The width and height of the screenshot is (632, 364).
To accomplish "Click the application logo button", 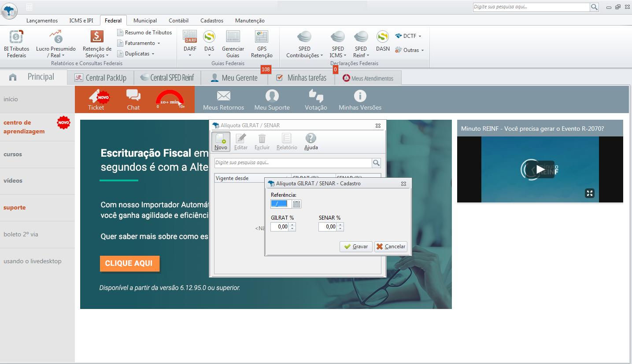I will pos(9,11).
